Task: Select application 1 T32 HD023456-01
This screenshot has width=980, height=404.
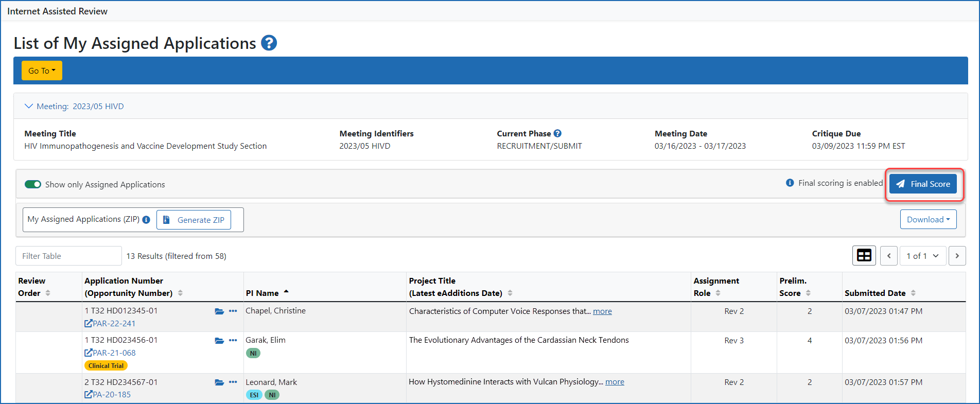Action: tap(121, 340)
